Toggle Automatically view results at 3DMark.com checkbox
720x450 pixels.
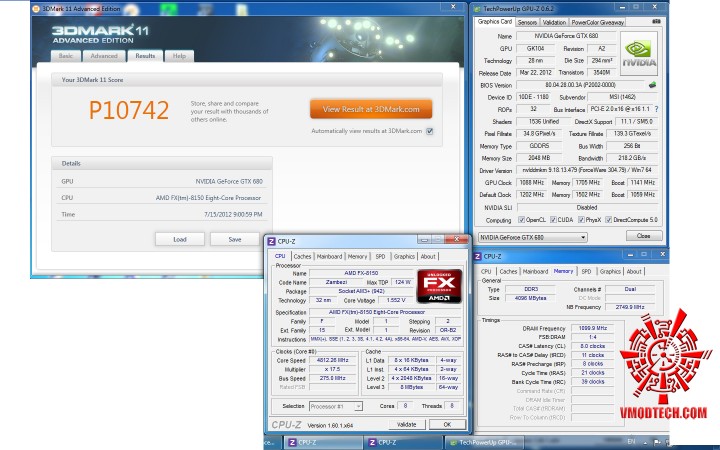429,131
